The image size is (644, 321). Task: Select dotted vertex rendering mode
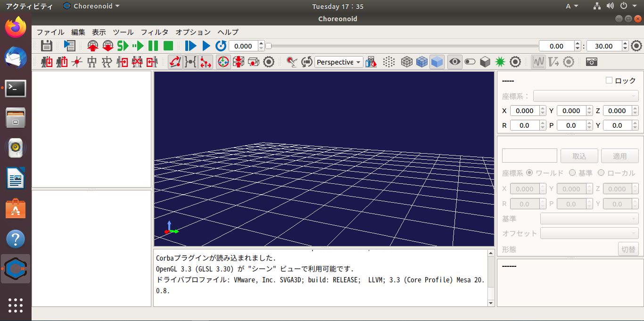point(388,62)
